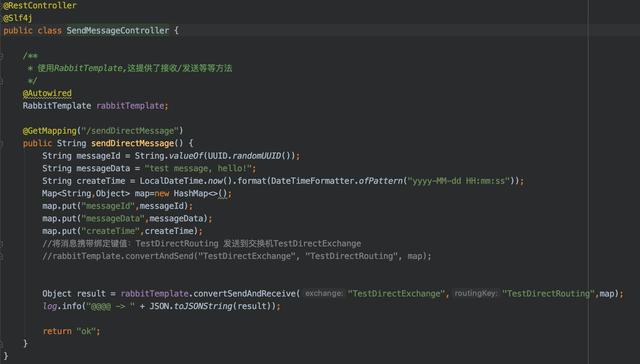Click the @Autowired annotation
The image size is (640, 364).
point(47,93)
